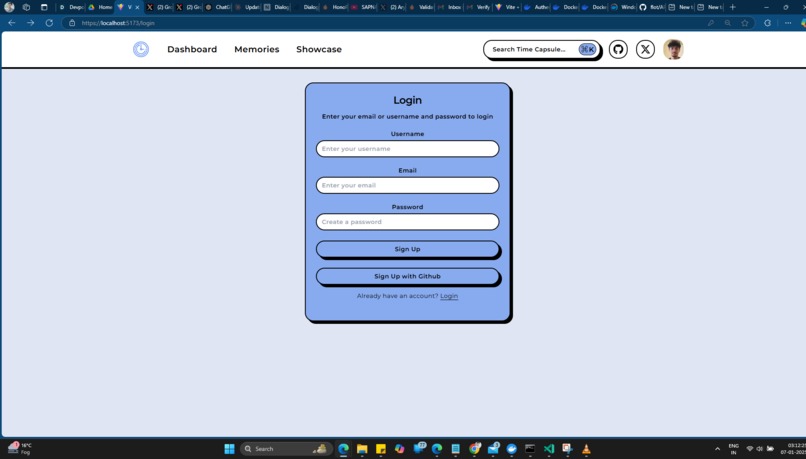Open File Explorer from the taskbar
Viewport: 806px width, 459px height.
point(362,449)
